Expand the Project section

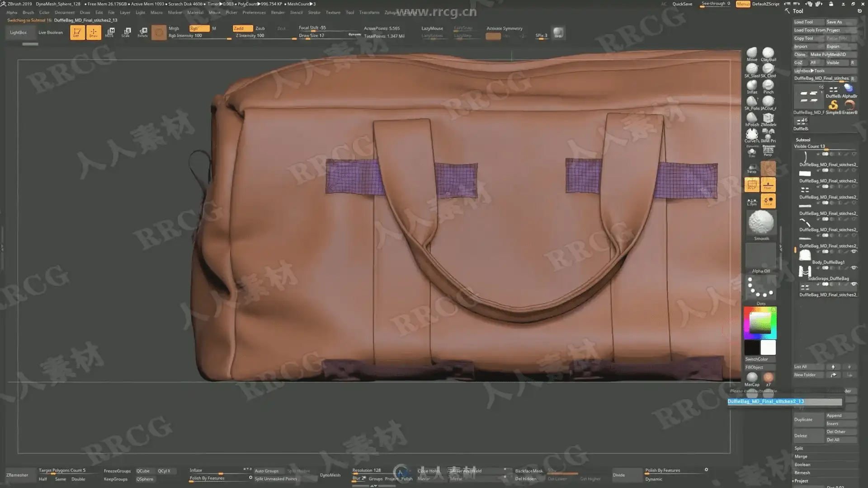(x=801, y=481)
